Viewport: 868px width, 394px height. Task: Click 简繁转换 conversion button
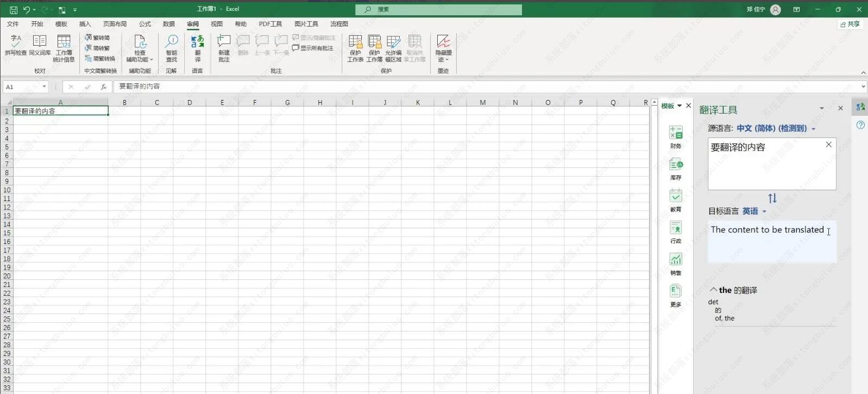(100, 59)
